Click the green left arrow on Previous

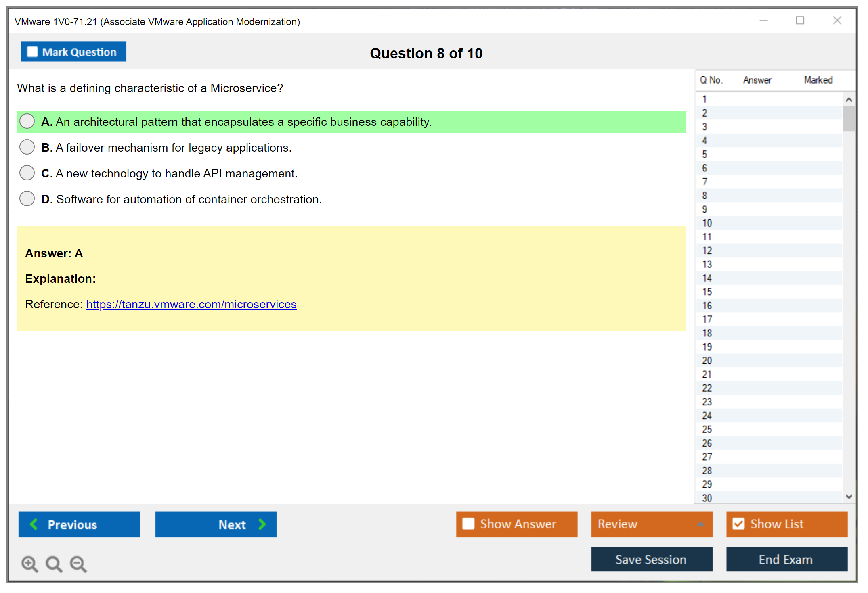34,524
